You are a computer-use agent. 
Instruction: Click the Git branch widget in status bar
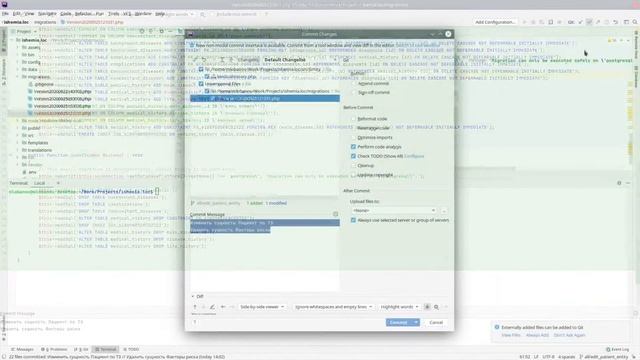point(604,357)
